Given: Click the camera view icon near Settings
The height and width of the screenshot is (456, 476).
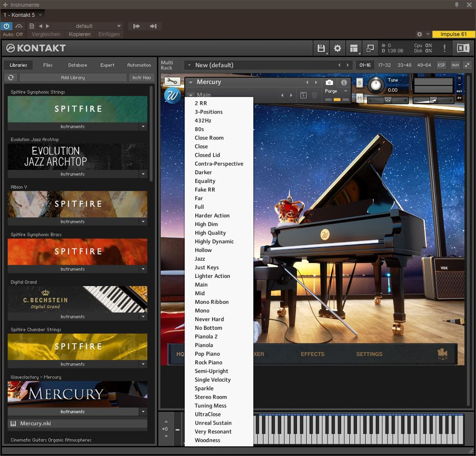Looking at the screenshot, I should coord(442,354).
